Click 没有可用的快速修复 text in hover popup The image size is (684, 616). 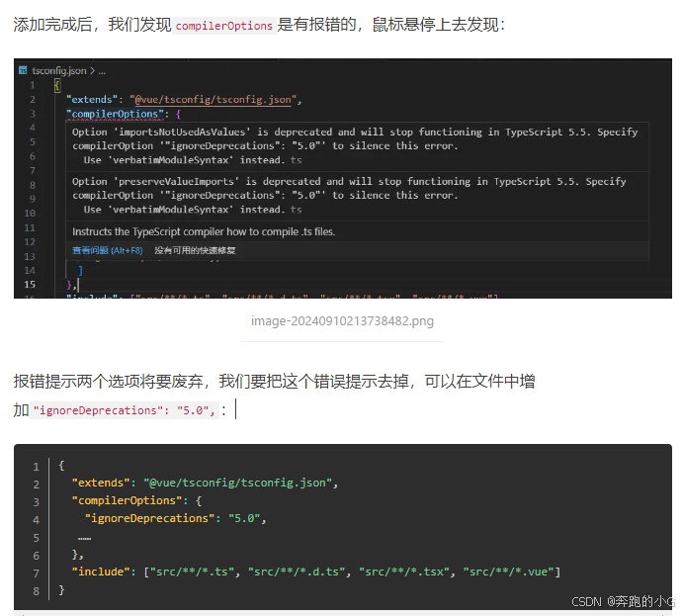195,250
